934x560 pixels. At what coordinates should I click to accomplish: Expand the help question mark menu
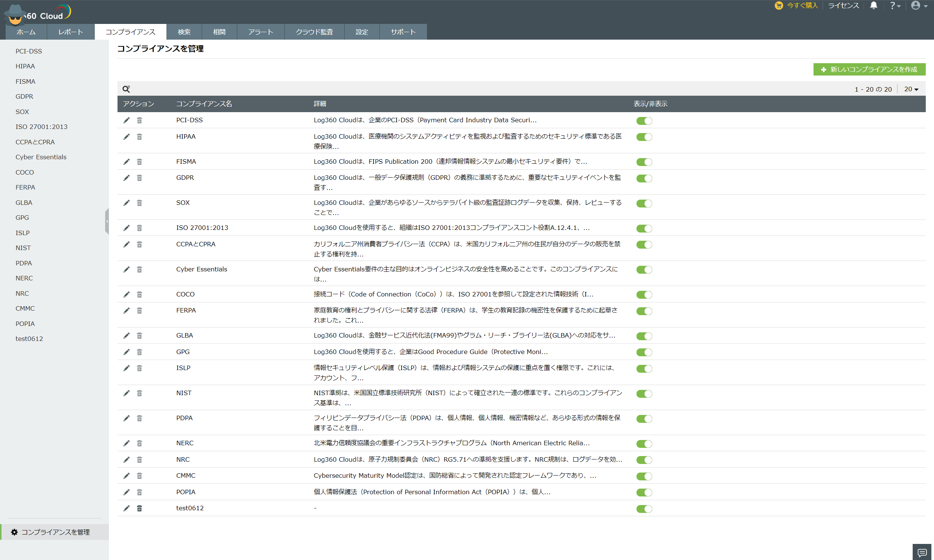[895, 6]
